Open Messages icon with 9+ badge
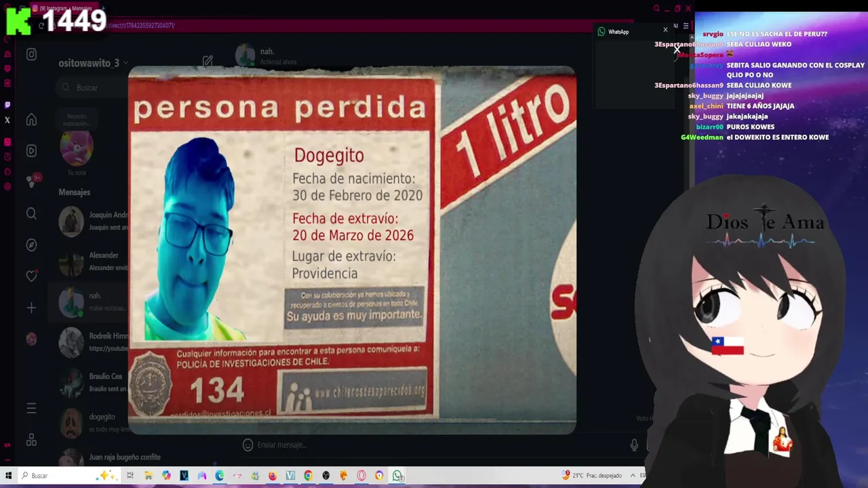This screenshot has width=868, height=488. tap(31, 182)
